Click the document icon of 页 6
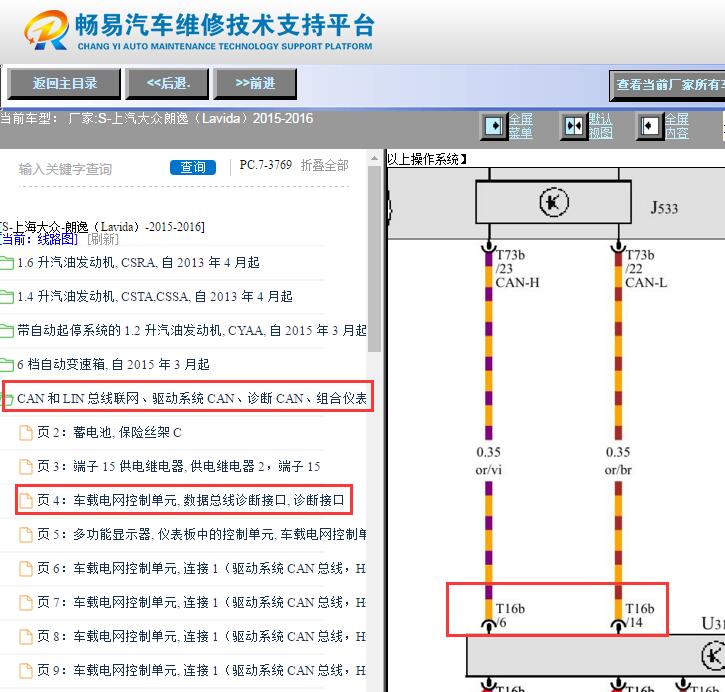Screen dimensions: 725x692 [25, 569]
